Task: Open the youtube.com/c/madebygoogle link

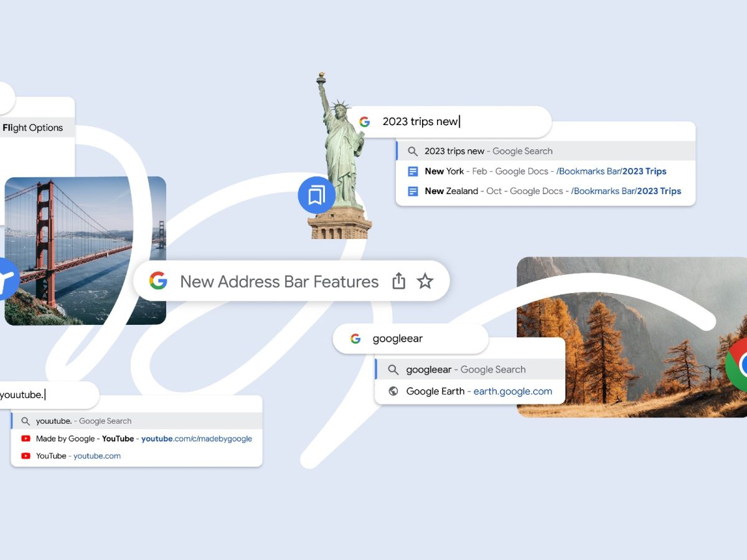Action: click(x=196, y=439)
